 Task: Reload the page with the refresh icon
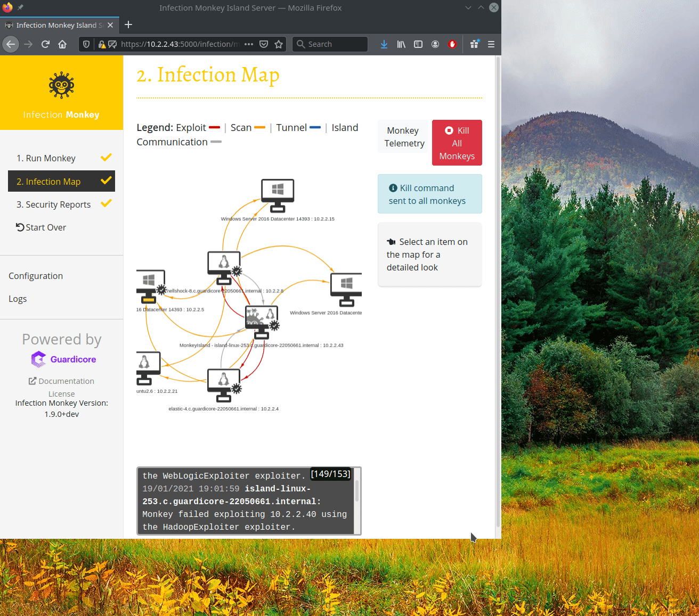point(45,44)
